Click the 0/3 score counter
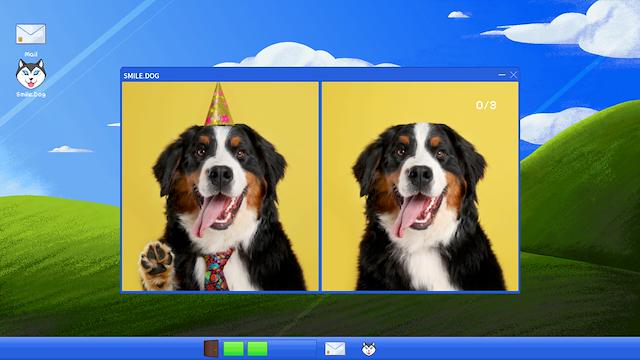 tap(486, 105)
